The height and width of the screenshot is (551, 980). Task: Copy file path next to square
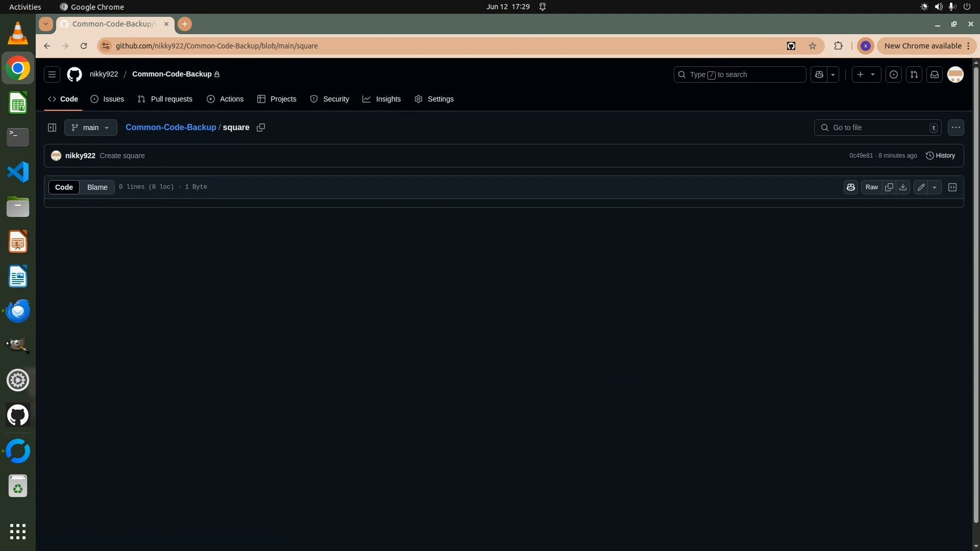pyautogui.click(x=261, y=128)
